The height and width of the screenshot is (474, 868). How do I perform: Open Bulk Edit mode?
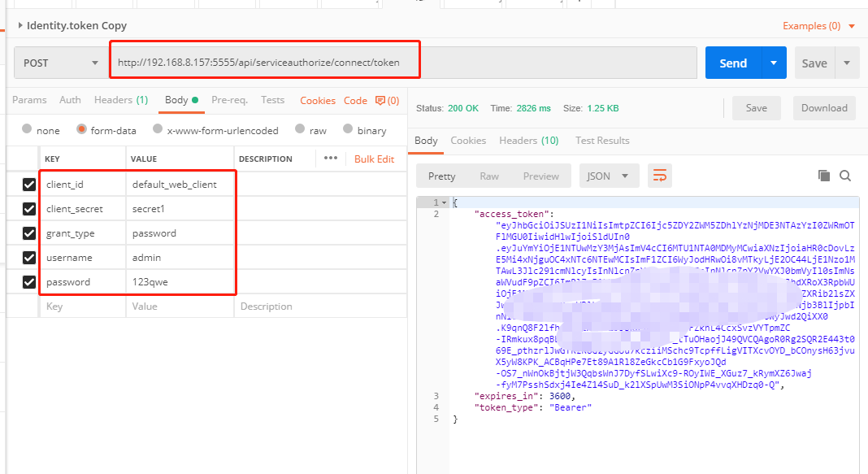pyautogui.click(x=374, y=159)
